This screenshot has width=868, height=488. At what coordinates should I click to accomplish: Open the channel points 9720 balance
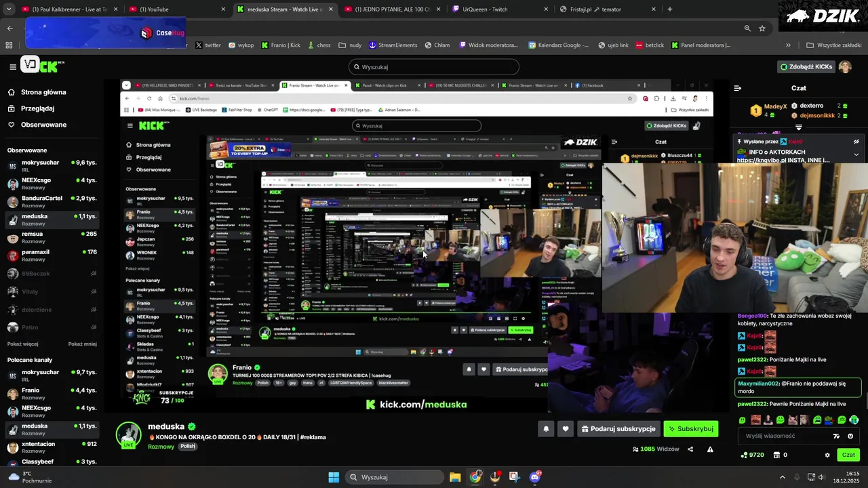(753, 455)
